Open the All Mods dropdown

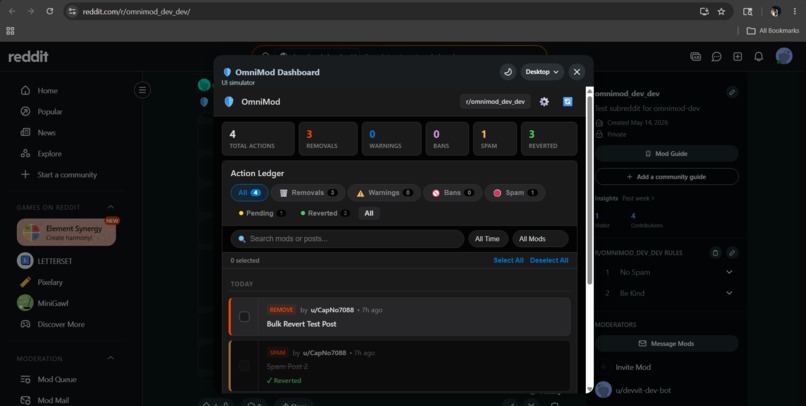coord(540,239)
